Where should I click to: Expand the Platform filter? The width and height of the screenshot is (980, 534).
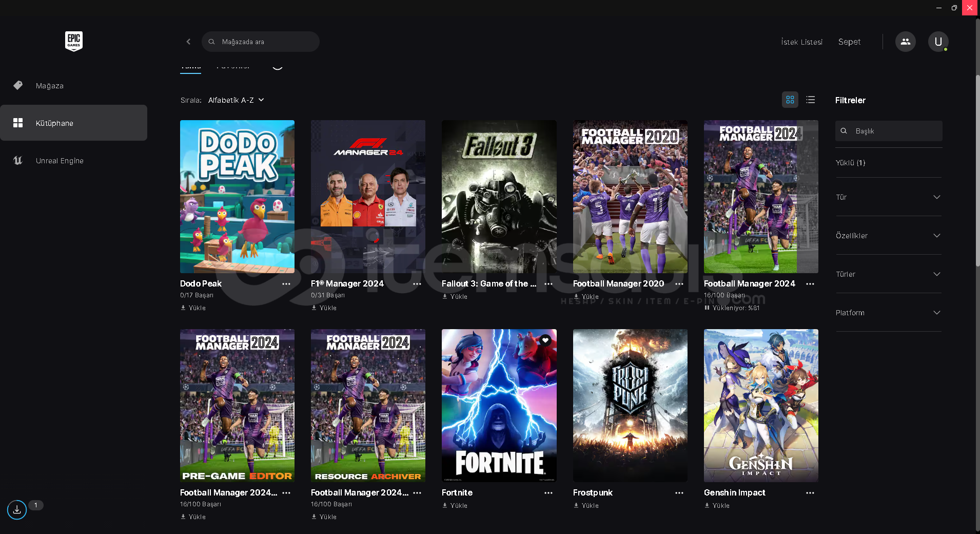[x=889, y=313]
